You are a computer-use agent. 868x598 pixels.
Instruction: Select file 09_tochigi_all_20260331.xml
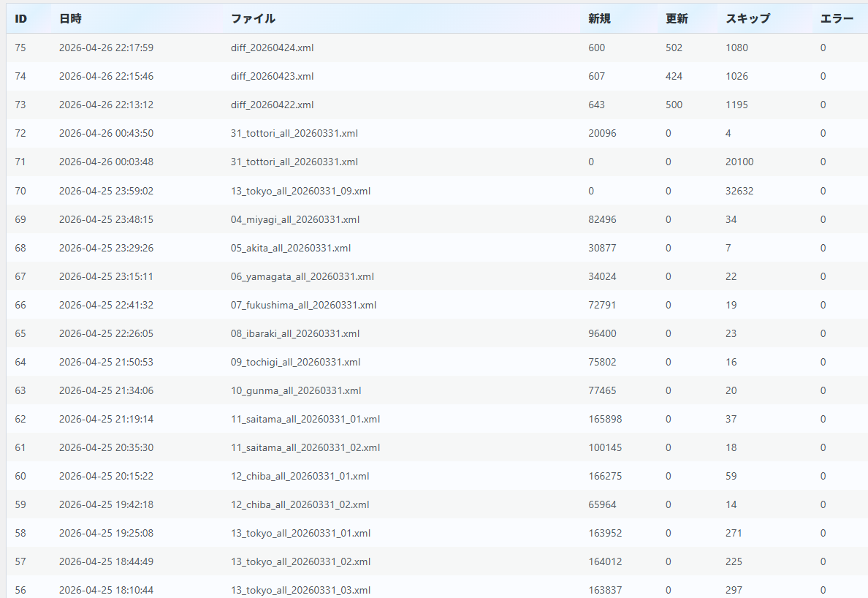coord(296,362)
